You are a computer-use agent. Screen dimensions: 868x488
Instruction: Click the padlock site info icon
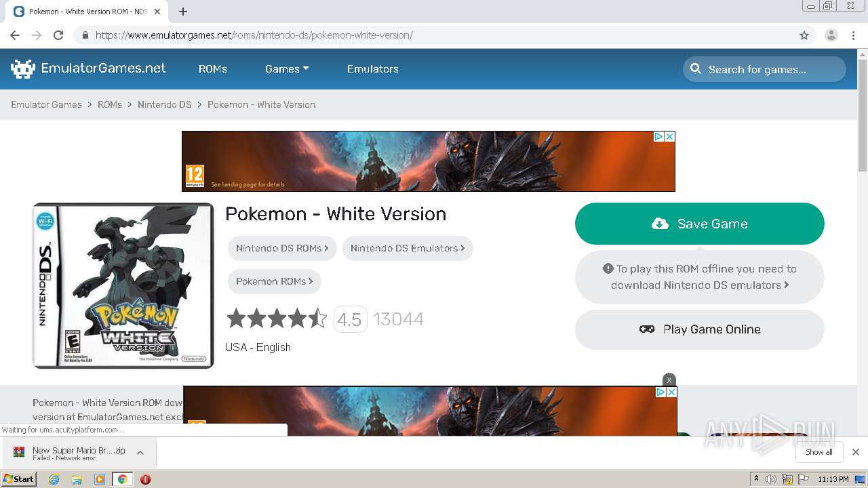[x=85, y=35]
